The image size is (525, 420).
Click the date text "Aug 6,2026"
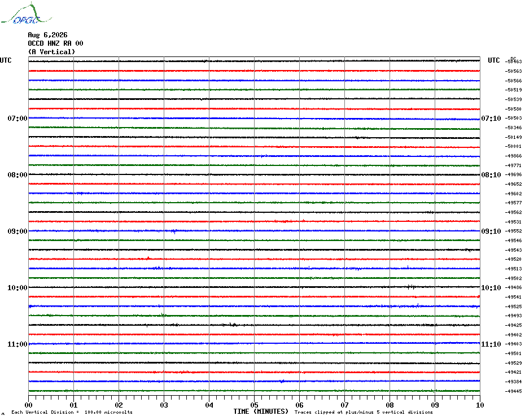click(47, 35)
